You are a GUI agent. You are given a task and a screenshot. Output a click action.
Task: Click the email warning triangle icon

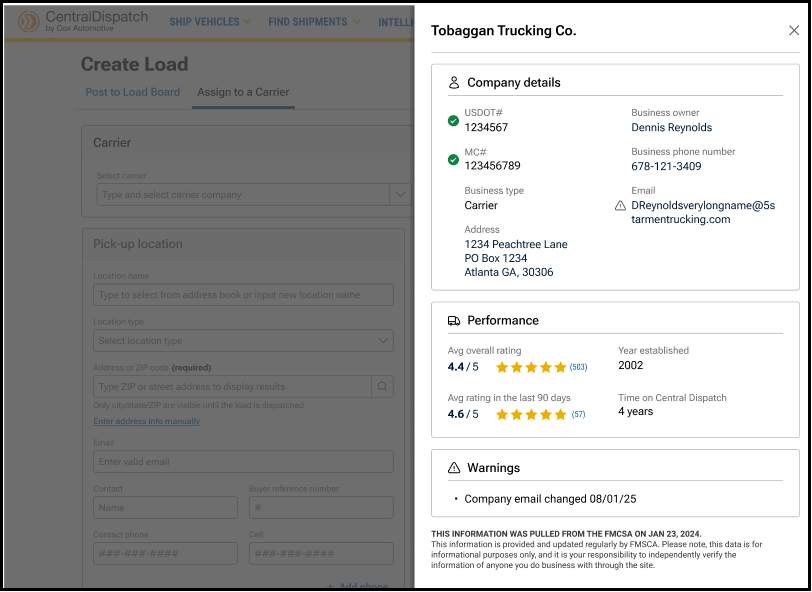(620, 205)
